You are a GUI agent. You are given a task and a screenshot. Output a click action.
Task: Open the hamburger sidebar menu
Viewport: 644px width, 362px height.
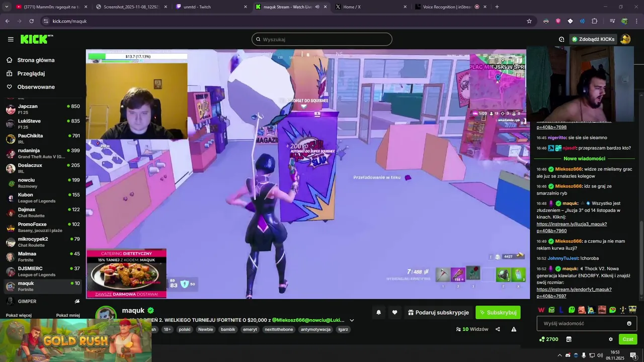(11, 39)
